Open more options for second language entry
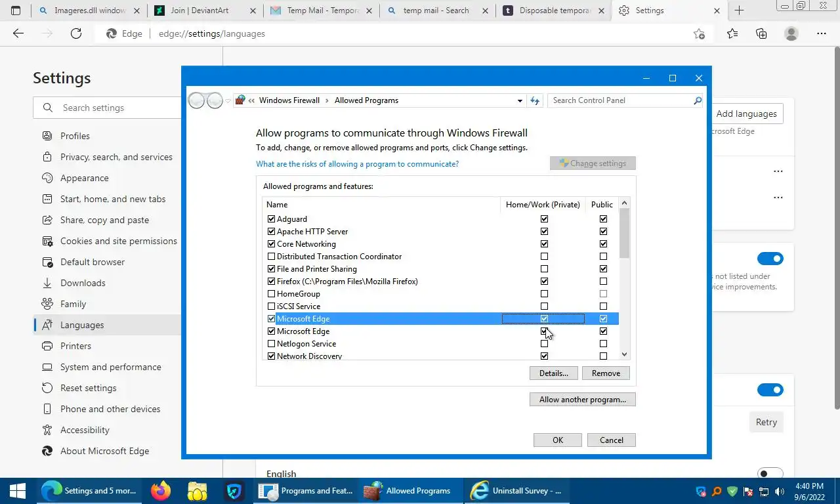The width and height of the screenshot is (840, 504). (x=778, y=198)
